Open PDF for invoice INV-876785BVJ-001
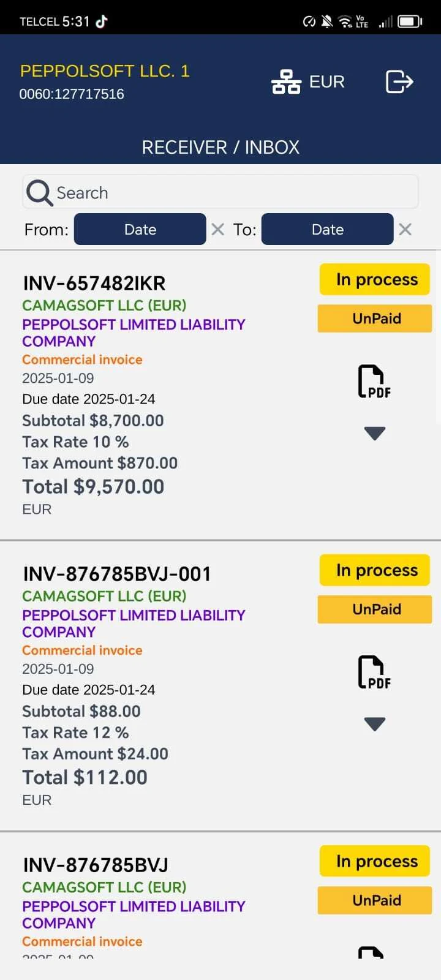 (x=374, y=673)
